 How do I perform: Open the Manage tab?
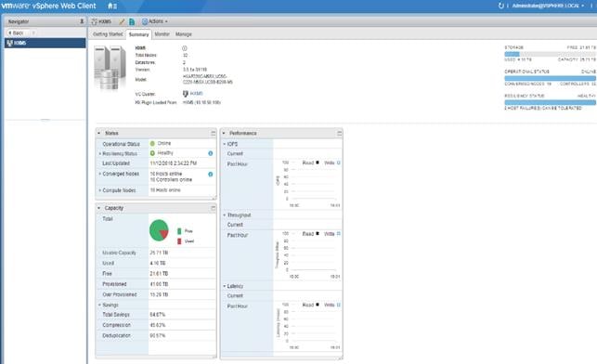coord(184,33)
